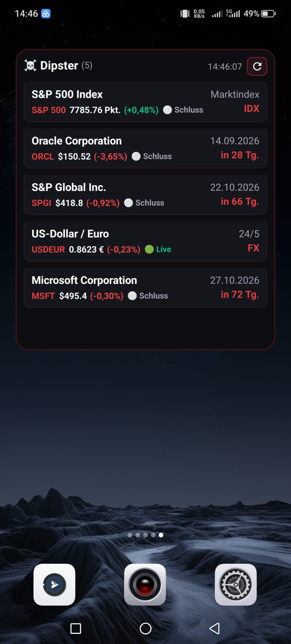Tap the Android home circle button

pos(145,628)
